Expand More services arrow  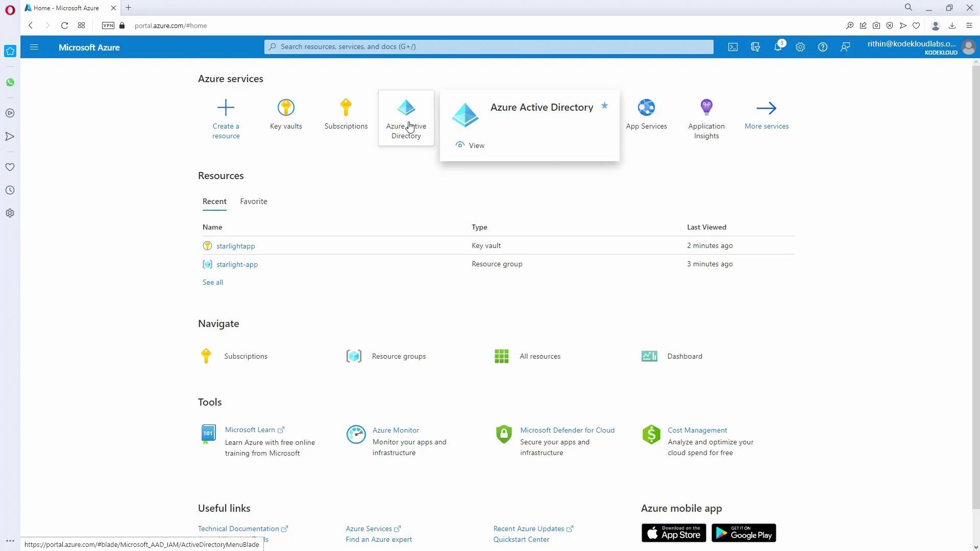click(766, 108)
